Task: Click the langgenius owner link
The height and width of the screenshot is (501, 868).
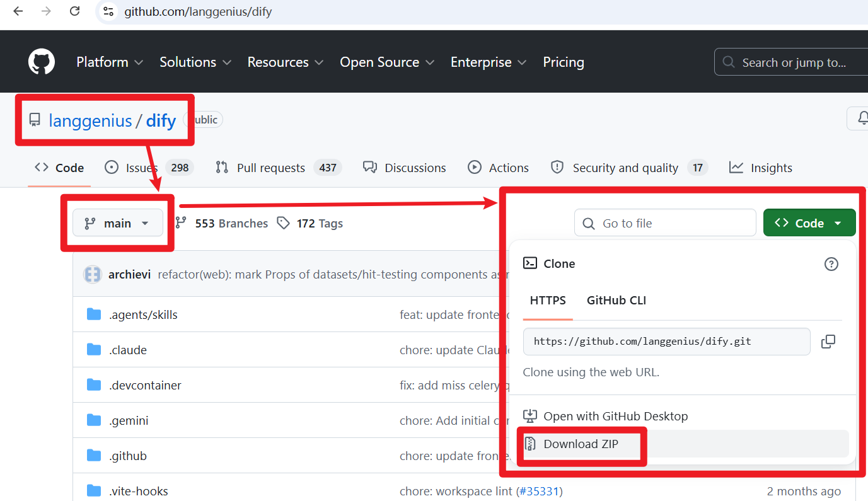Action: [90, 120]
